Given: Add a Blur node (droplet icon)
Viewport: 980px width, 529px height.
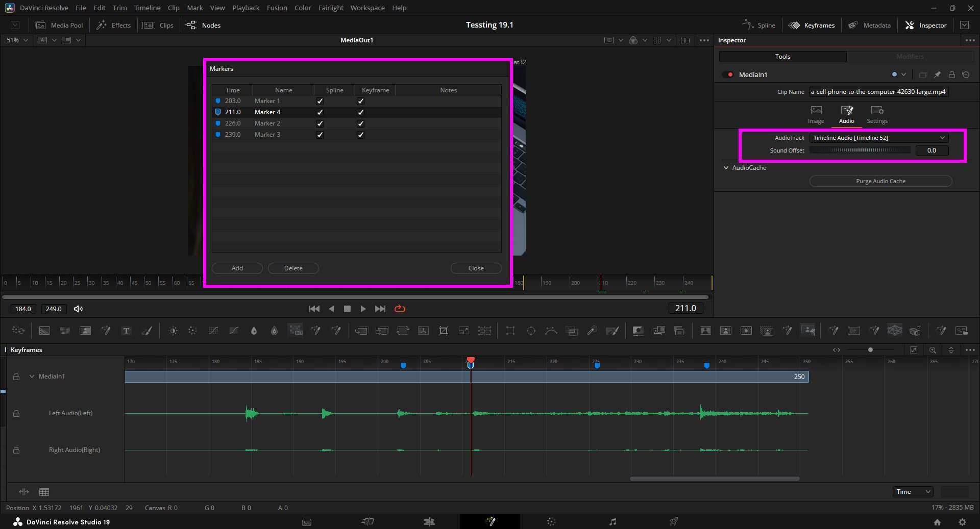Looking at the screenshot, I should click(254, 331).
